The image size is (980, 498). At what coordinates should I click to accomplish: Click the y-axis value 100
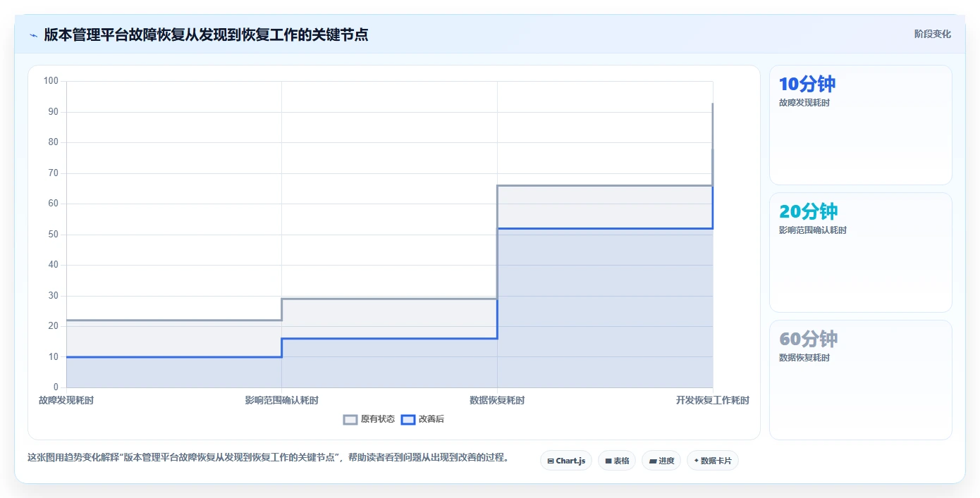tap(51, 81)
